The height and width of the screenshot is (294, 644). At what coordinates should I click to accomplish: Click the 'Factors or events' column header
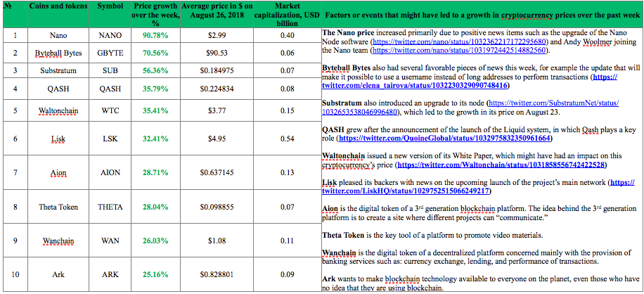click(x=482, y=15)
